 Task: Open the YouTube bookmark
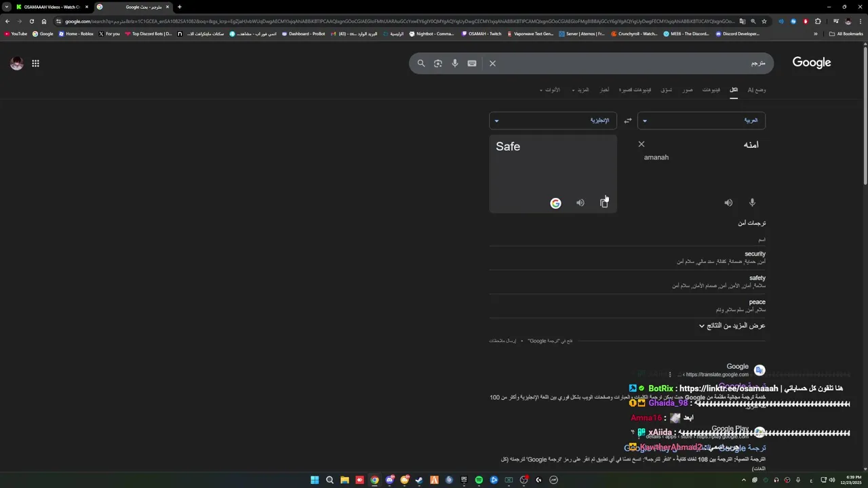pyautogui.click(x=16, y=33)
